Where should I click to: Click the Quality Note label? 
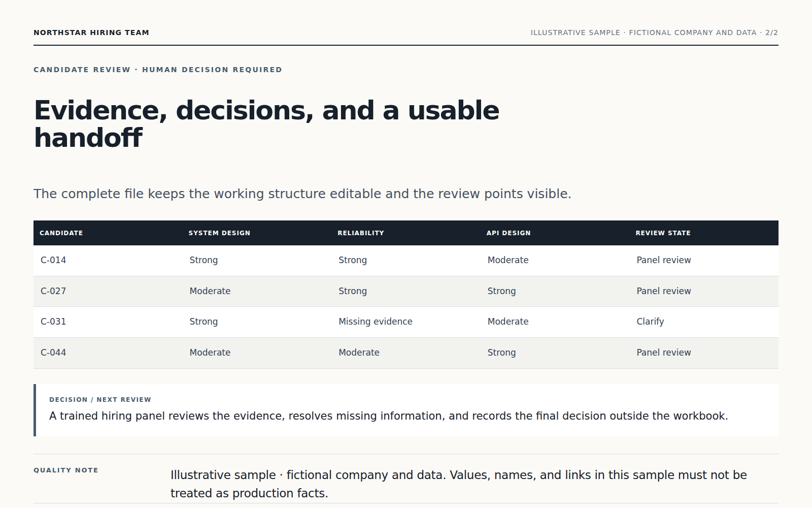[x=66, y=470]
